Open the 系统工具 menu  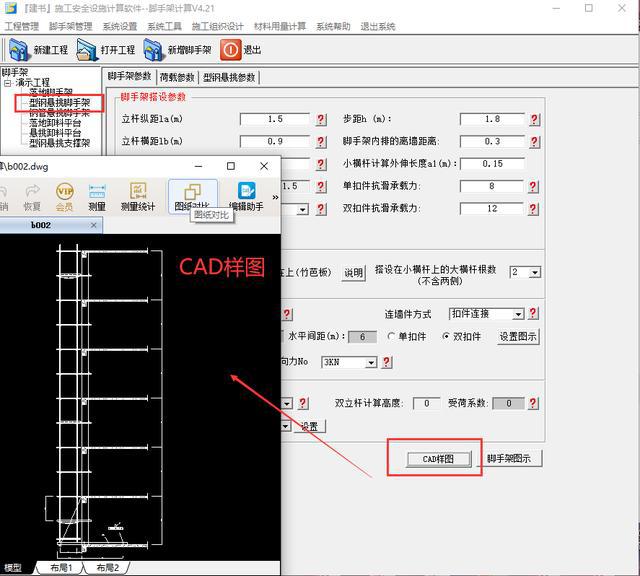(164, 27)
